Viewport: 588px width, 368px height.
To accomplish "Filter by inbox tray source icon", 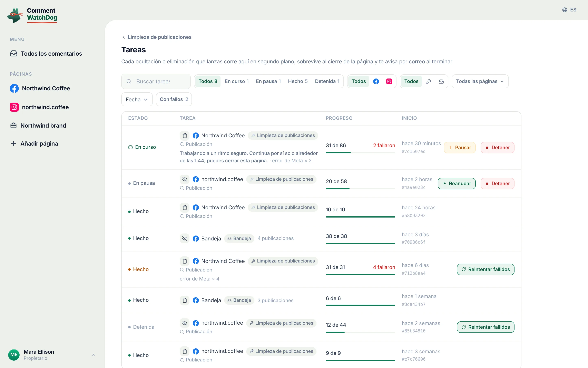I will coord(441,81).
